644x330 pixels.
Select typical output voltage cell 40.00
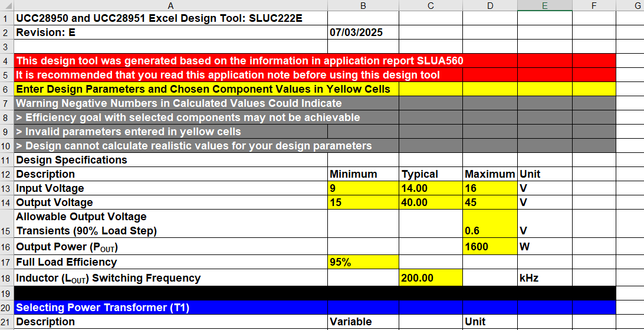(x=431, y=202)
